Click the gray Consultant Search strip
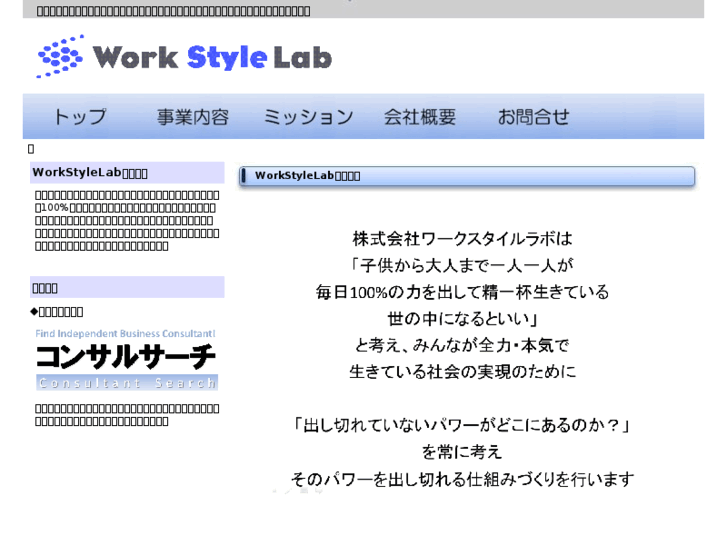This screenshot has width=727, height=545. coord(126,383)
